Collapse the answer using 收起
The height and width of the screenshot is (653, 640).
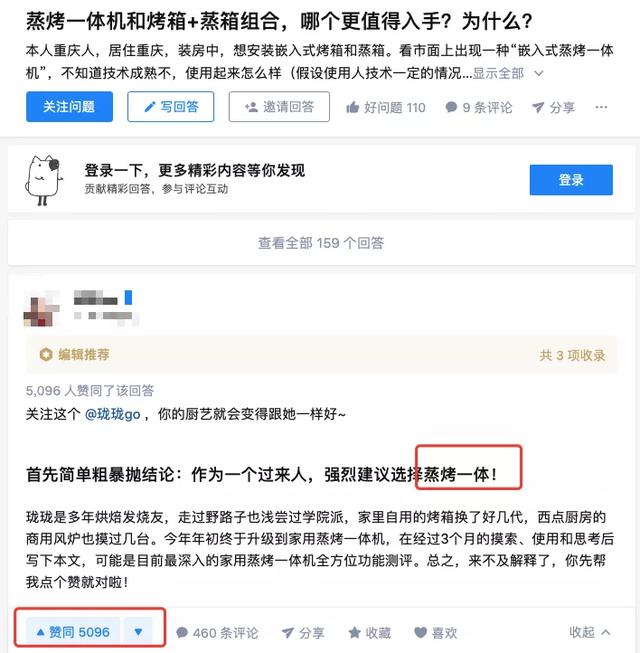(590, 632)
